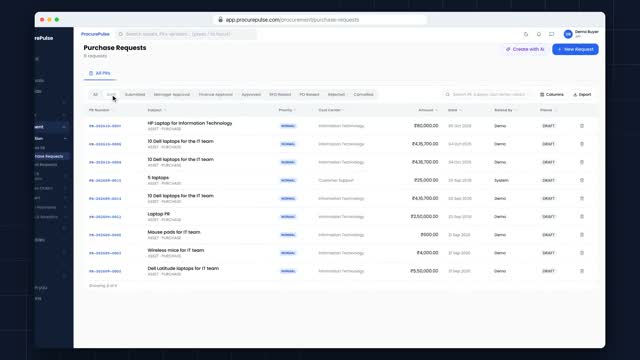This screenshot has height=360, width=640.
Task: Click the "HP Laptop for Information Technology" subject
Action: (190, 123)
